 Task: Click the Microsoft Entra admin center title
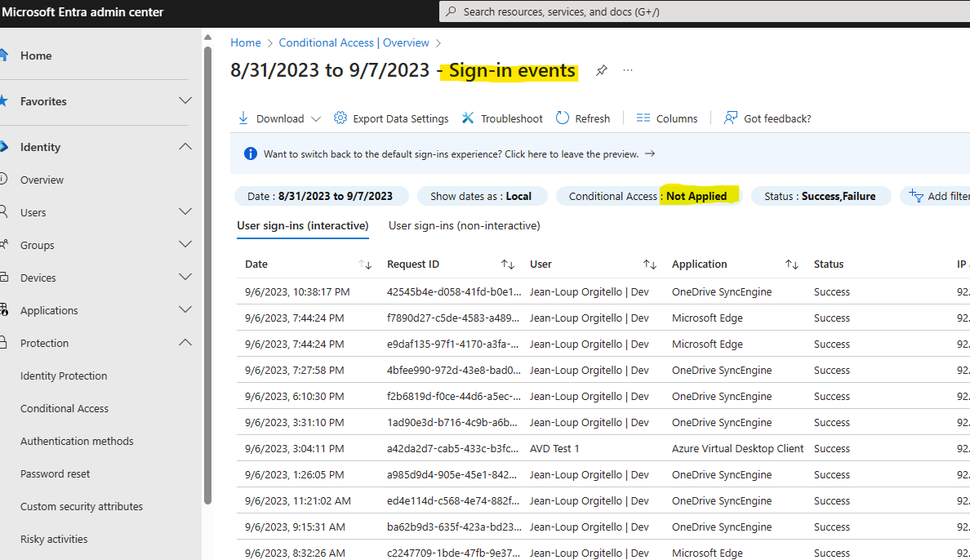pos(83,11)
